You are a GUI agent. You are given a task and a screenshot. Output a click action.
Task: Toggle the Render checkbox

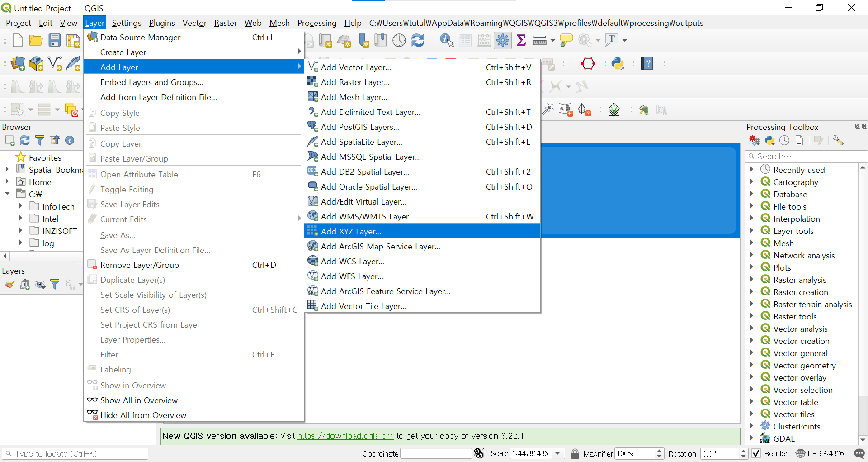(756, 453)
